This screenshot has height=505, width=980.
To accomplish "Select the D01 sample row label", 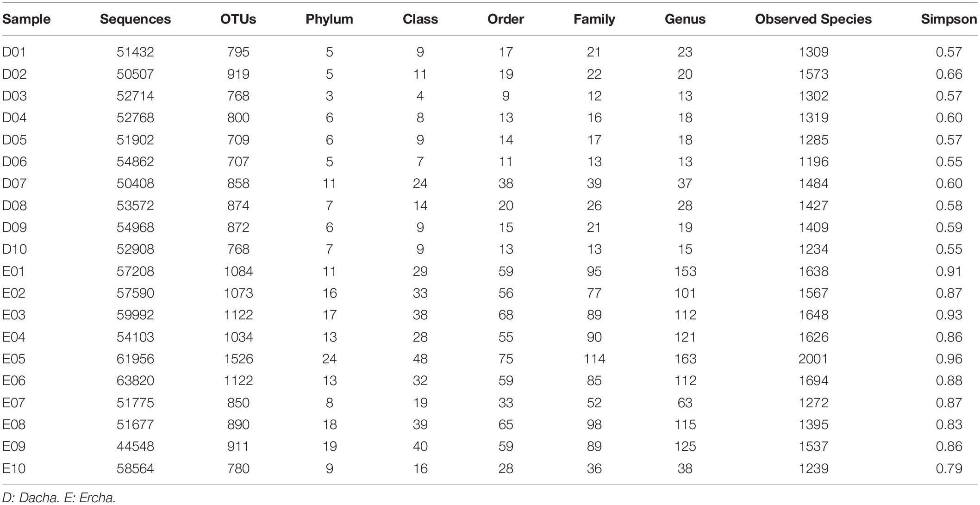I will [14, 52].
